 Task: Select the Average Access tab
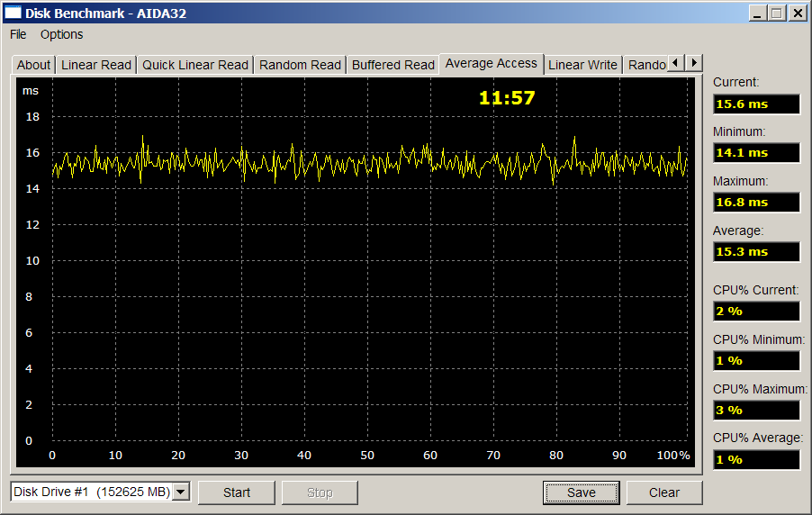(x=492, y=63)
